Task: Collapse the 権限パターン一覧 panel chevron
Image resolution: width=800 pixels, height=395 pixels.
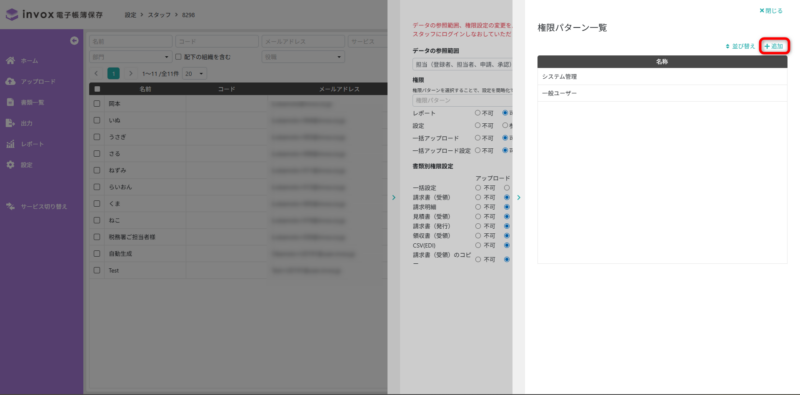Action: coord(518,197)
